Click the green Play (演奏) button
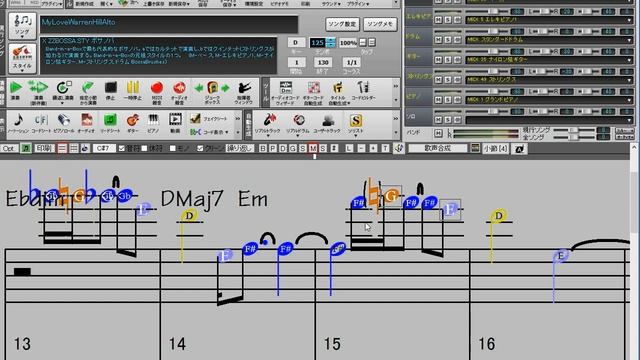640x360 pixels. point(16,87)
